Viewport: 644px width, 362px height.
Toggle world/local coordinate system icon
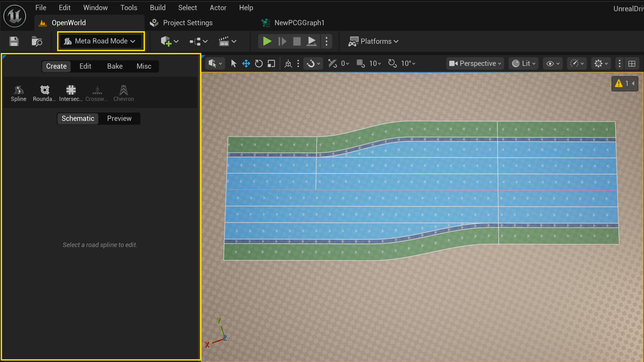(288, 63)
